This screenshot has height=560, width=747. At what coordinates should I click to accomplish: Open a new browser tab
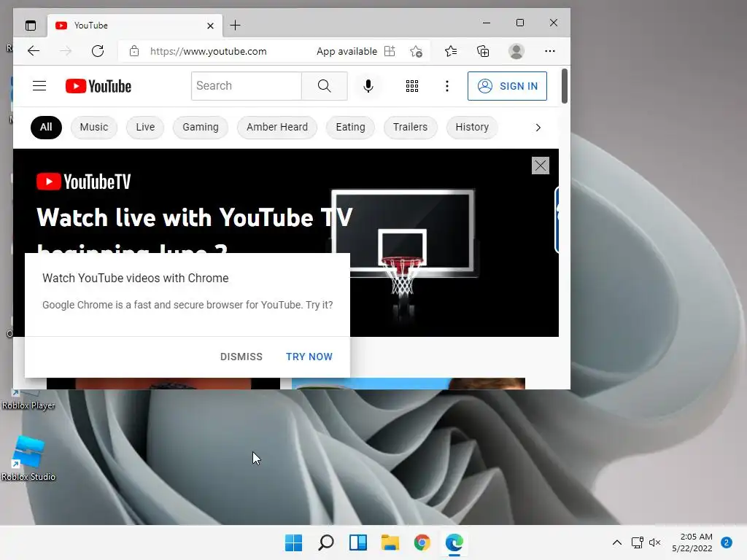pos(235,26)
